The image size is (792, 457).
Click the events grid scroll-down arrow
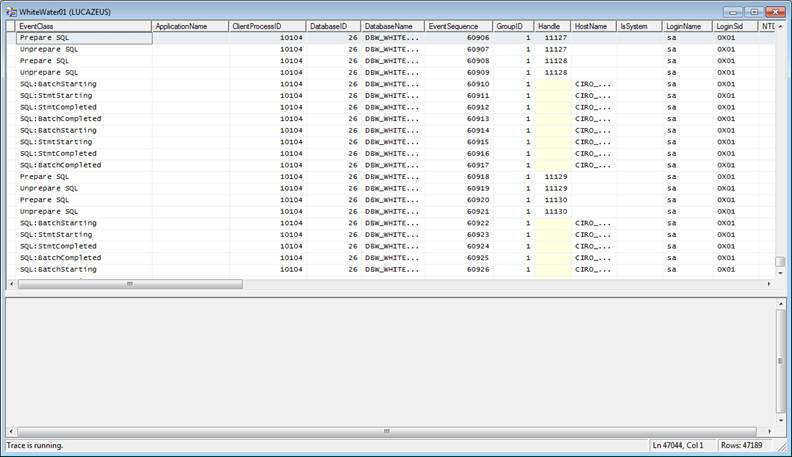pos(780,273)
